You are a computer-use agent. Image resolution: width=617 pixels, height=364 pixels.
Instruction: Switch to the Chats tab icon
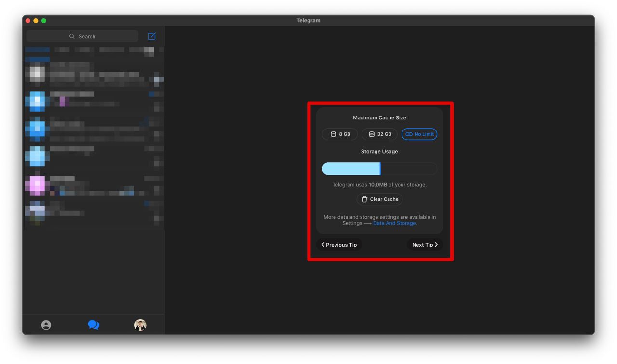pos(94,325)
